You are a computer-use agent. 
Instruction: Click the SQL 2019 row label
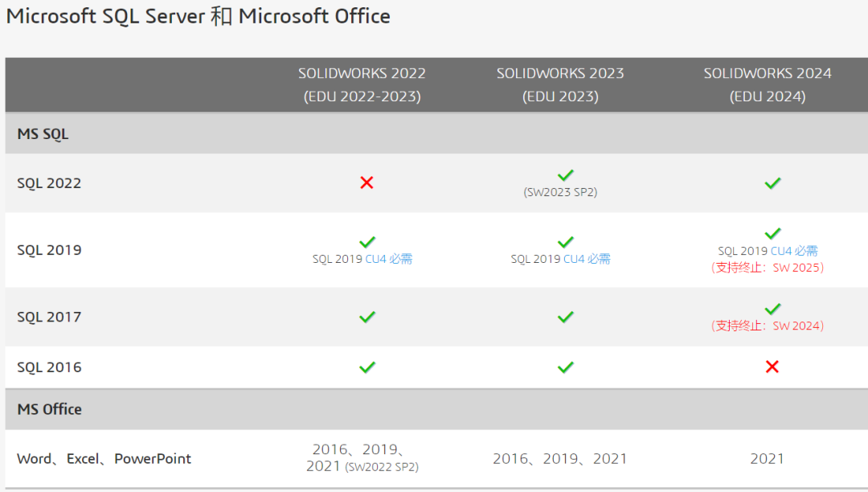pyautogui.click(x=49, y=250)
